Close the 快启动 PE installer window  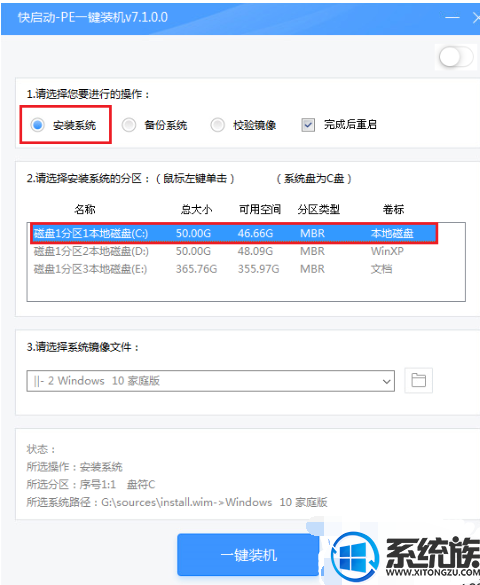(476, 17)
